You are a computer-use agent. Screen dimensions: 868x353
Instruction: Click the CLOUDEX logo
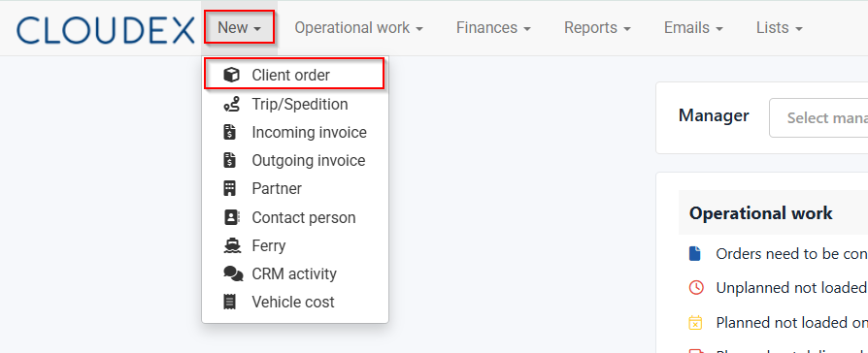point(106,30)
